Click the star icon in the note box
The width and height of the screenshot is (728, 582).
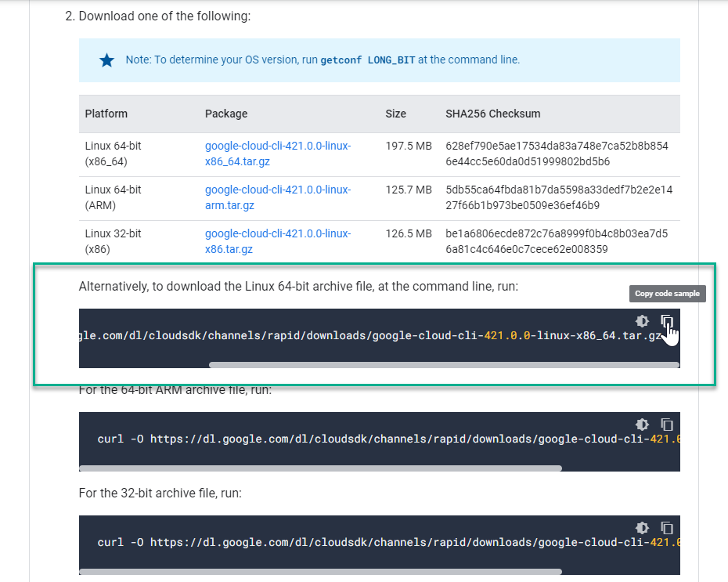[106, 60]
